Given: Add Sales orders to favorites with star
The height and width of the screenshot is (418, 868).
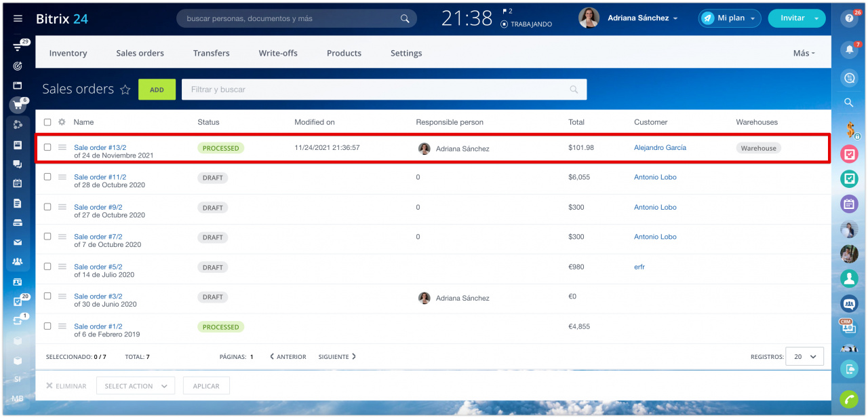Looking at the screenshot, I should click(x=125, y=90).
